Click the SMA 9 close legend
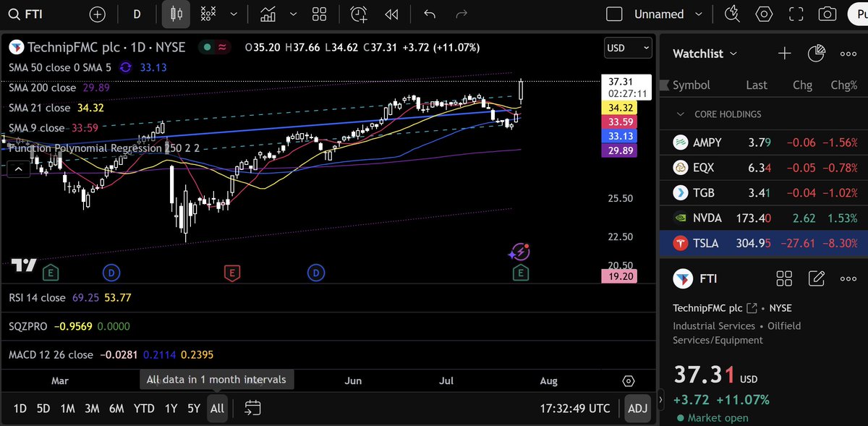Screen dimensions: 868x426 pos(36,128)
